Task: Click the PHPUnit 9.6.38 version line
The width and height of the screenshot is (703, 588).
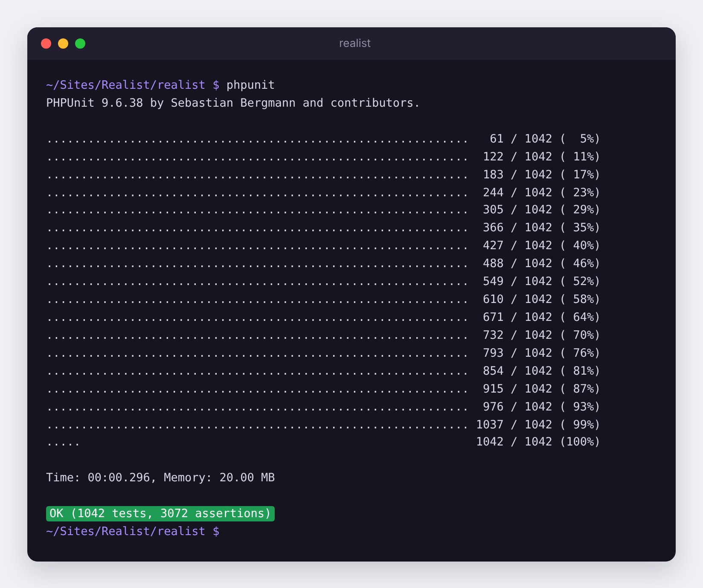Action: [x=233, y=103]
